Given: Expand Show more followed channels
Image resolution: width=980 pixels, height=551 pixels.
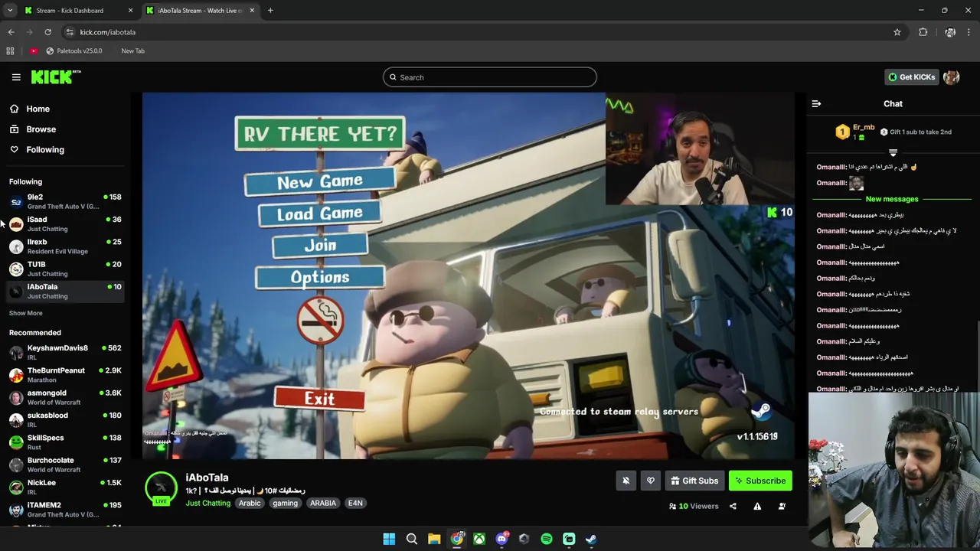Looking at the screenshot, I should (x=25, y=313).
